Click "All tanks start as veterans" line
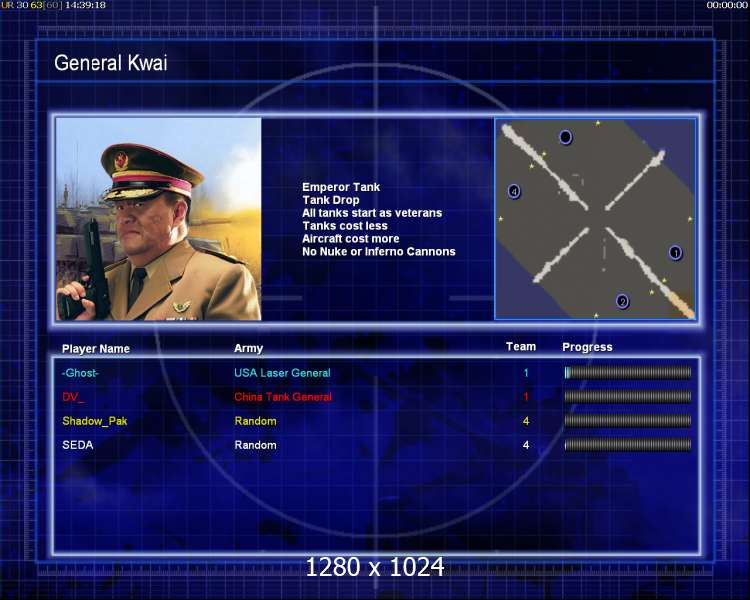 [x=372, y=213]
